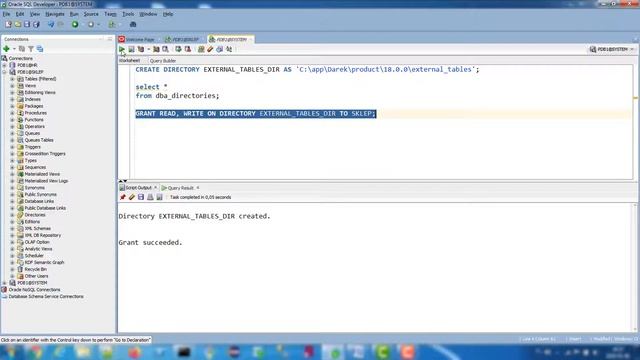Expand the Procedures tree node

click(x=12, y=113)
